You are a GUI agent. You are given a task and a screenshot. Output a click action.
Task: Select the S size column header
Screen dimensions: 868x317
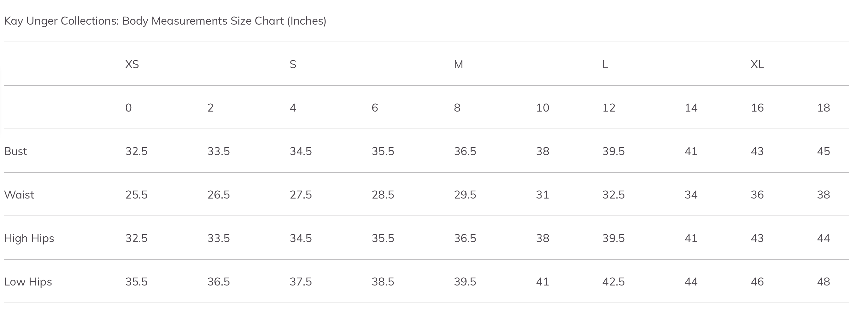(293, 64)
